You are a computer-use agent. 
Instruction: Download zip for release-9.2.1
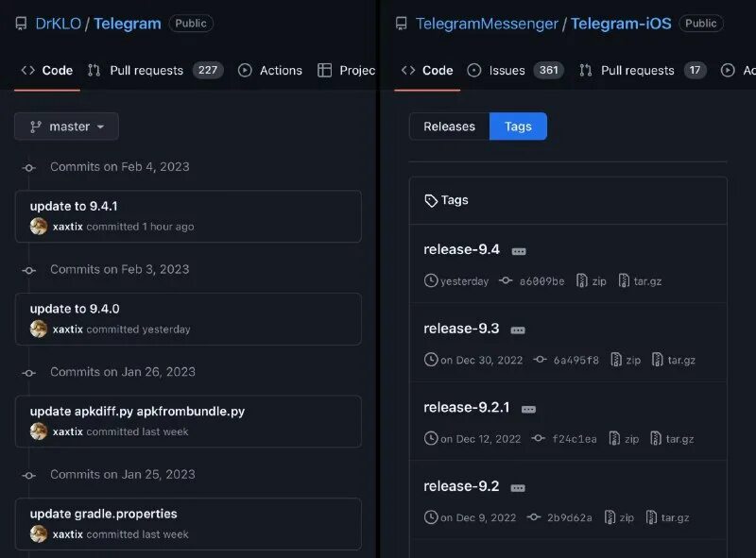point(624,439)
